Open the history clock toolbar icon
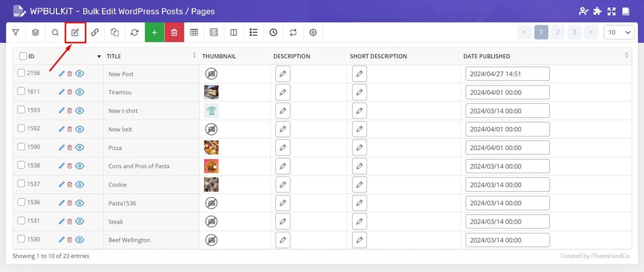 click(273, 33)
